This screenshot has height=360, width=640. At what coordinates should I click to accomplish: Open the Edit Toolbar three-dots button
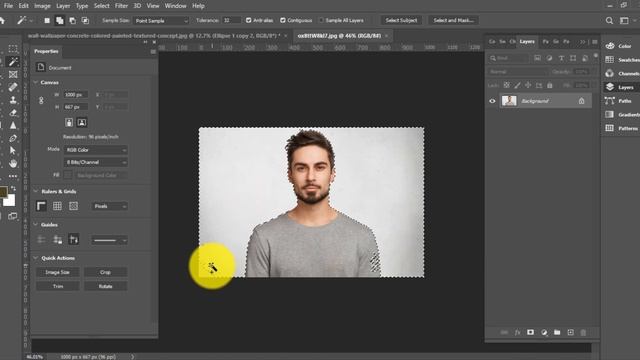13,176
